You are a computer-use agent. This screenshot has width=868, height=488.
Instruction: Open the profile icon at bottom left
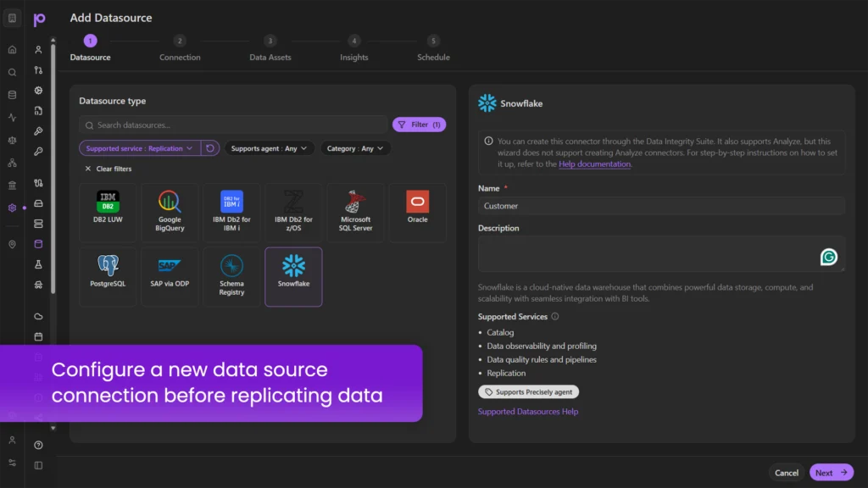click(x=12, y=441)
